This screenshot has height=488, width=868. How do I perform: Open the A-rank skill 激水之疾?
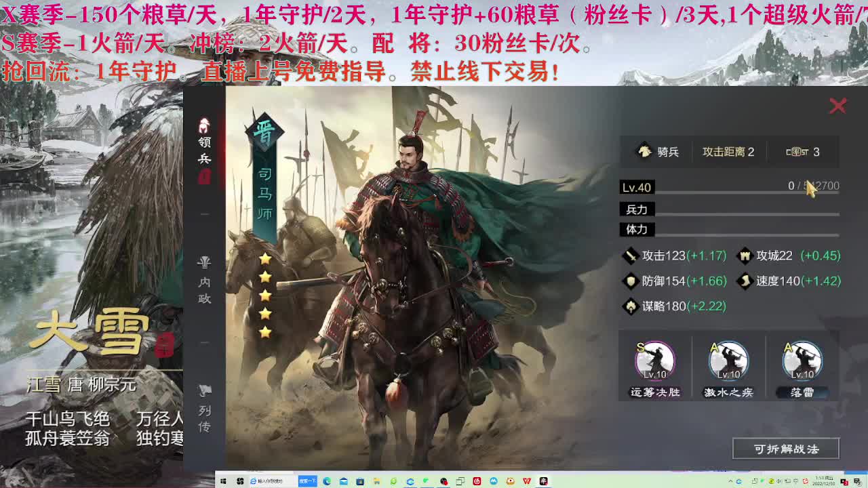[x=728, y=359]
